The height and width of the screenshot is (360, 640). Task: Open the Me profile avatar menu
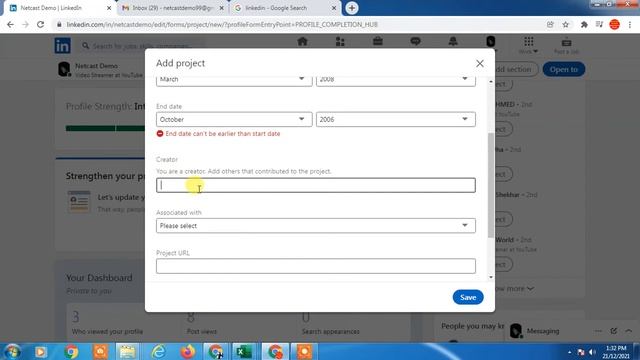[491, 42]
